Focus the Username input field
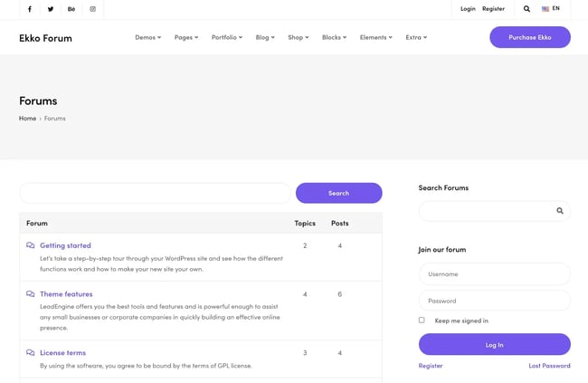This screenshot has width=588, height=383. (494, 273)
